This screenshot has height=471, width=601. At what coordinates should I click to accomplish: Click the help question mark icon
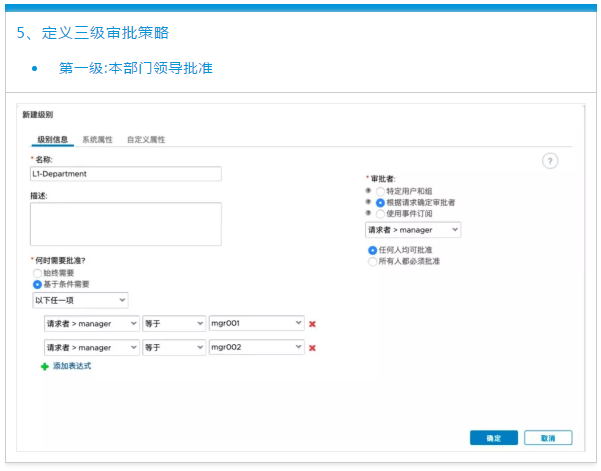coord(550,161)
